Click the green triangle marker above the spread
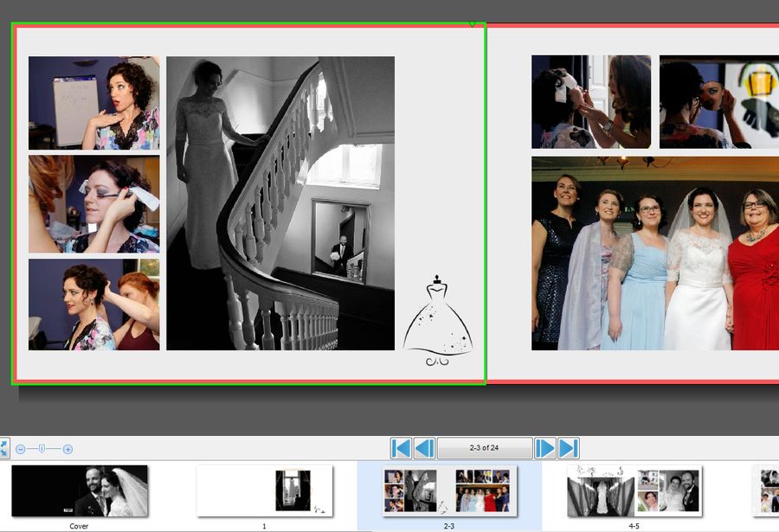The width and height of the screenshot is (779, 532). [472, 24]
